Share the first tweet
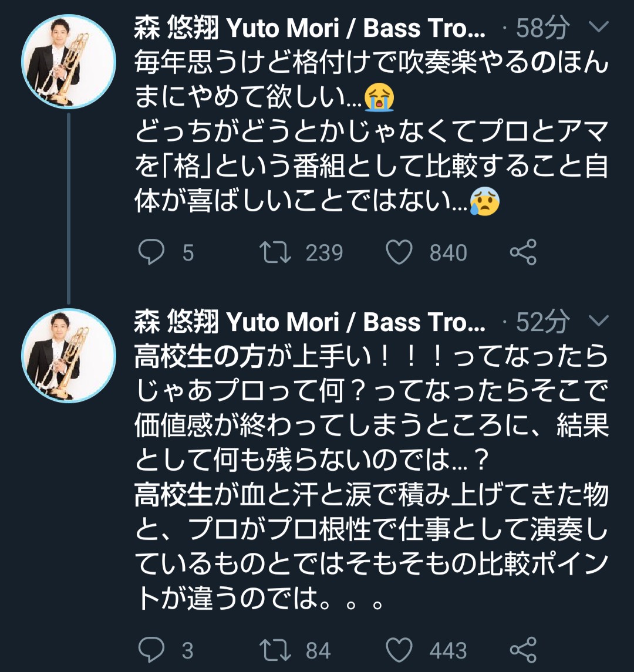 (524, 252)
